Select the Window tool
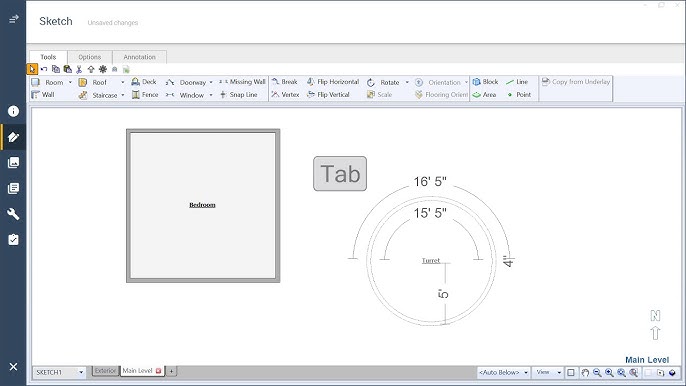Viewport: 686px width, 386px height. (x=185, y=95)
